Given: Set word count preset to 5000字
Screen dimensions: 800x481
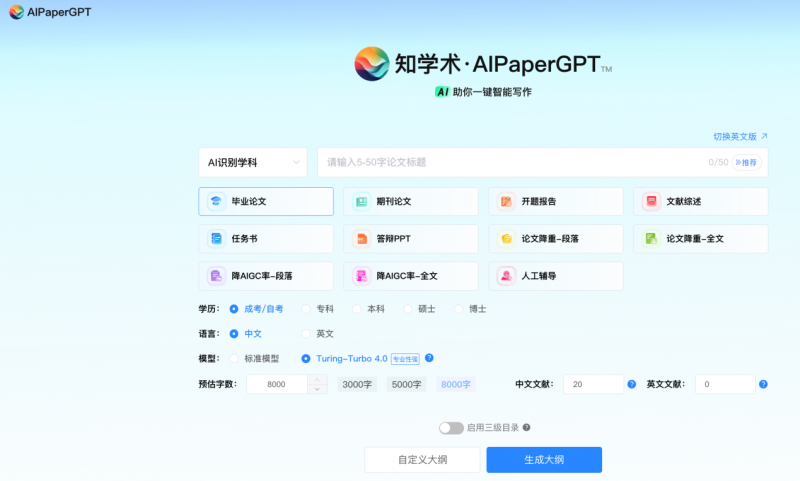Looking at the screenshot, I should click(x=406, y=384).
